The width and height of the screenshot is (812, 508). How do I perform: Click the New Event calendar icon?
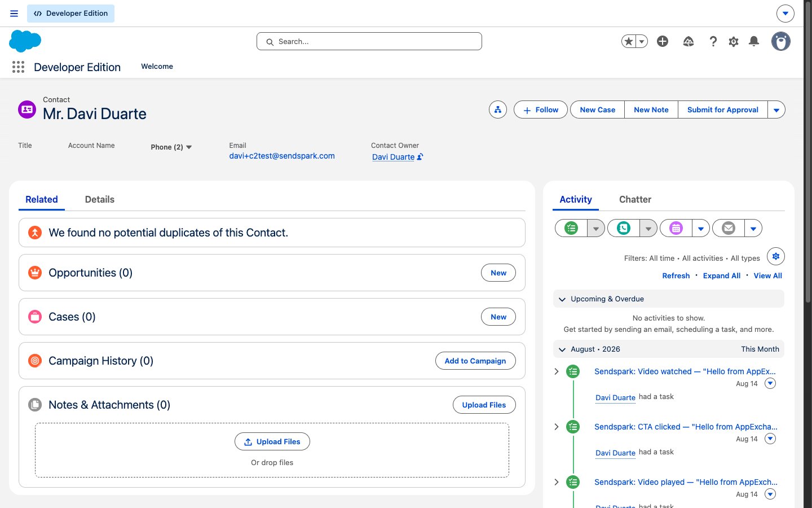pos(676,228)
